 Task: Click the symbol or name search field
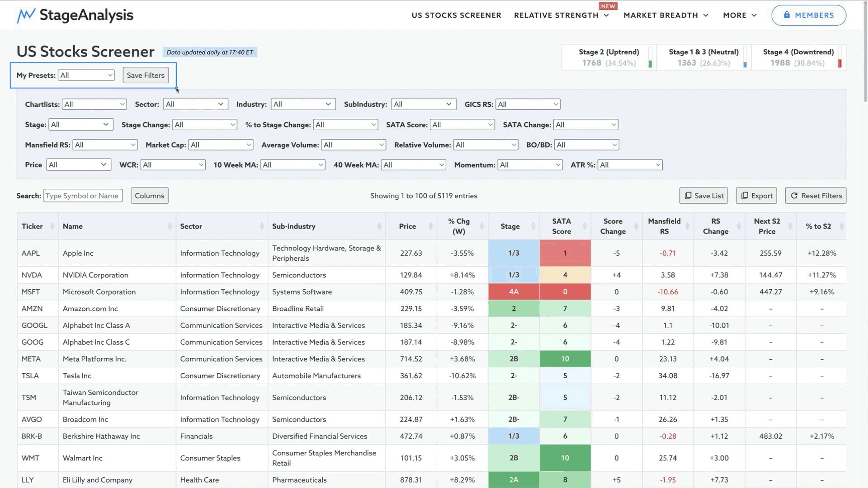pyautogui.click(x=83, y=196)
